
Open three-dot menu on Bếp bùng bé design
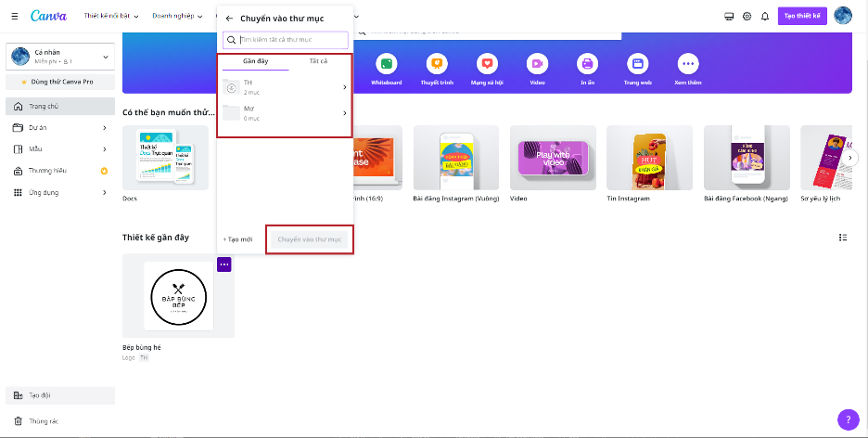click(224, 264)
